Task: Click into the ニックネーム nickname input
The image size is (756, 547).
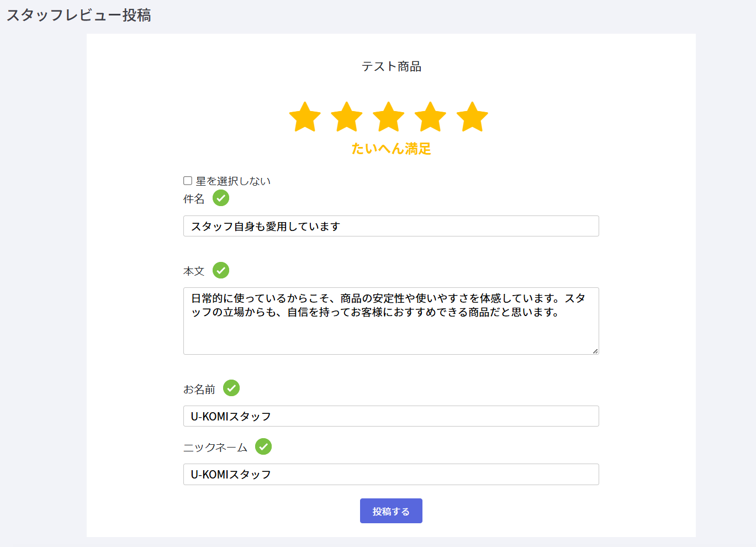Action: [x=391, y=474]
